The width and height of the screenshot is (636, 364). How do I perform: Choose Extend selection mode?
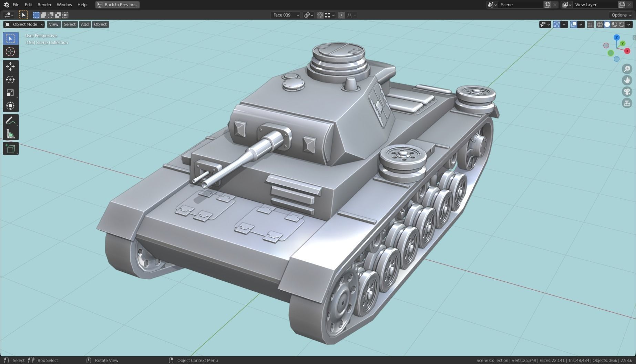point(43,15)
